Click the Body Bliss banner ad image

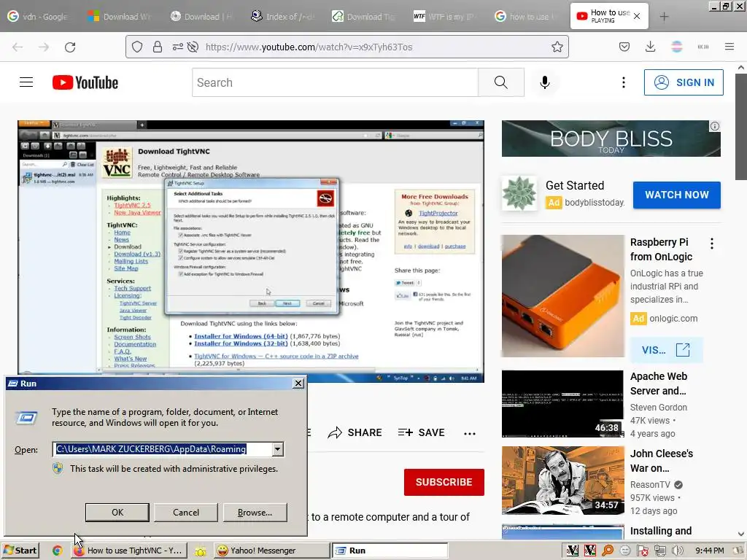coord(611,139)
